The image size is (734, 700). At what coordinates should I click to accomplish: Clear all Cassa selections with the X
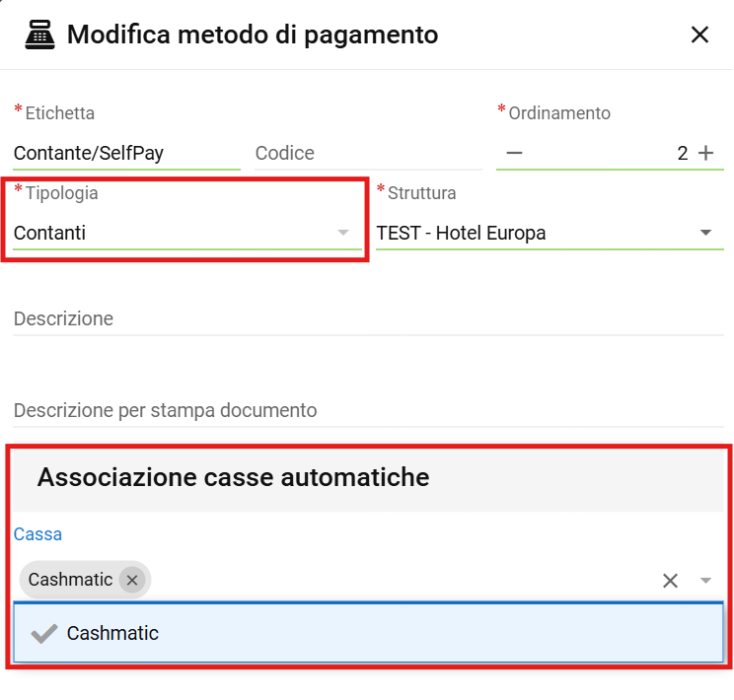coord(670,581)
